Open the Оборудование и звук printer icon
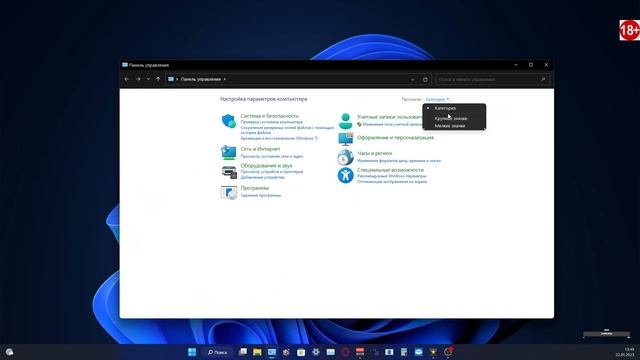640x360 pixels. coord(229,172)
